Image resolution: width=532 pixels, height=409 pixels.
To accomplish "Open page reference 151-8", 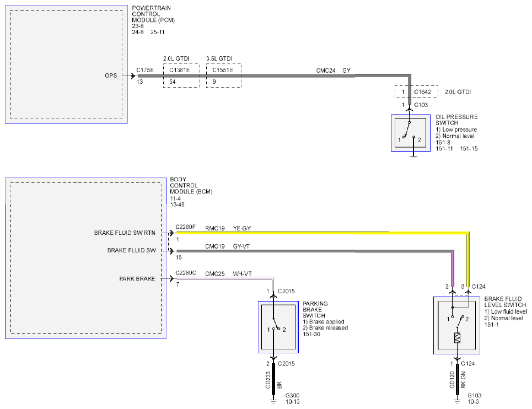I will (x=443, y=142).
